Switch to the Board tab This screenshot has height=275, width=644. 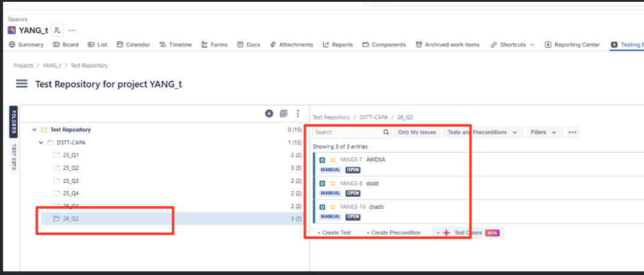click(66, 45)
